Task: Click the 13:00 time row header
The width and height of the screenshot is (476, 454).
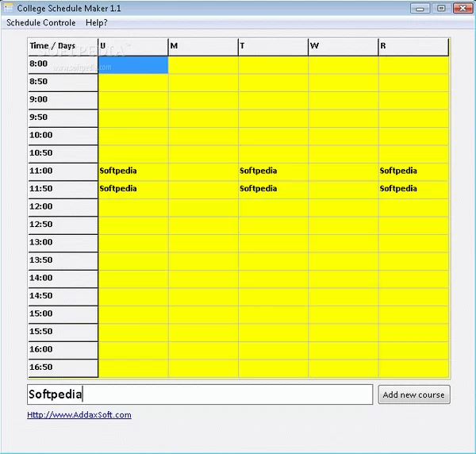Action: pyautogui.click(x=63, y=243)
